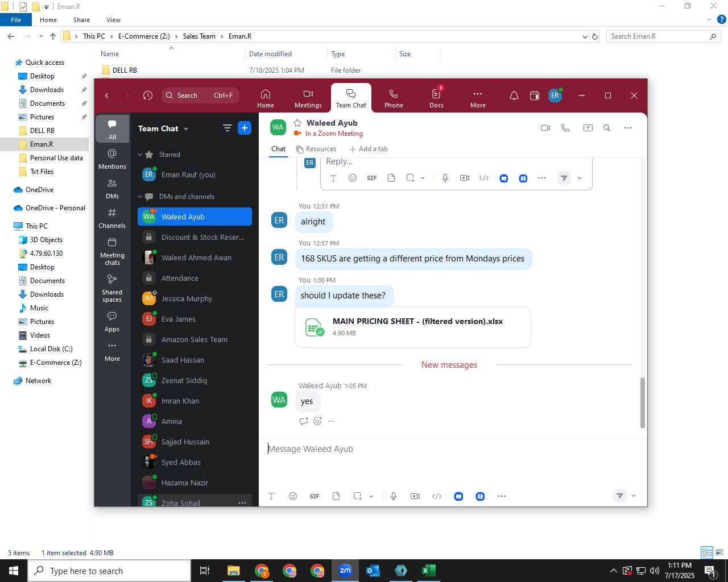Select All in Team Chat sidebar
This screenshot has height=582, width=728.
(x=112, y=129)
